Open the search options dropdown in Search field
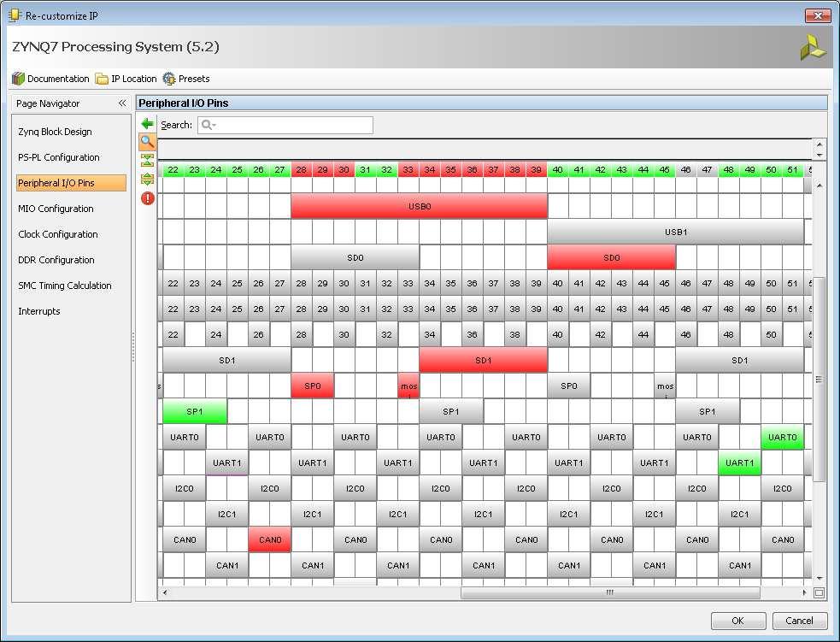This screenshot has height=642, width=840. [209, 126]
